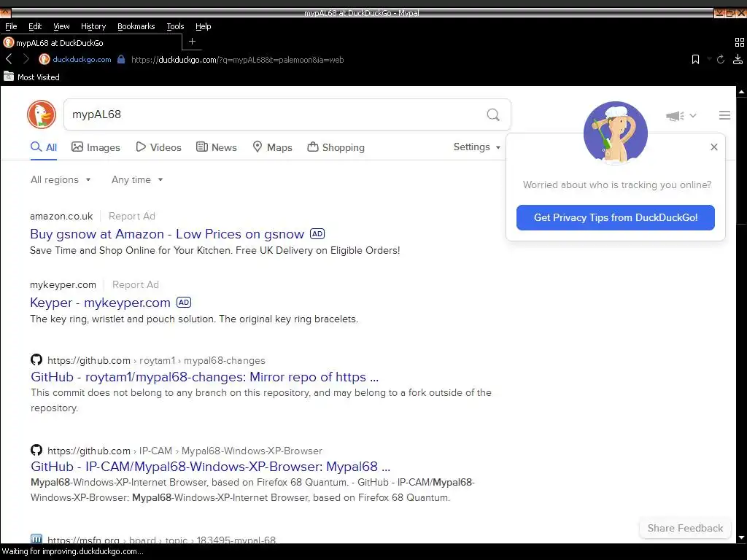Viewport: 747px width, 560px height.
Task: Go back with the back arrow
Action: [x=9, y=59]
